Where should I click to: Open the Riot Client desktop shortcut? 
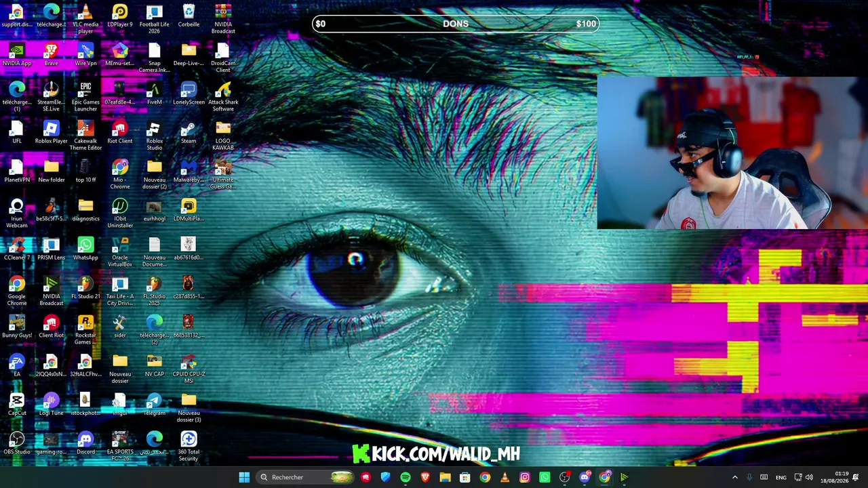pos(120,132)
